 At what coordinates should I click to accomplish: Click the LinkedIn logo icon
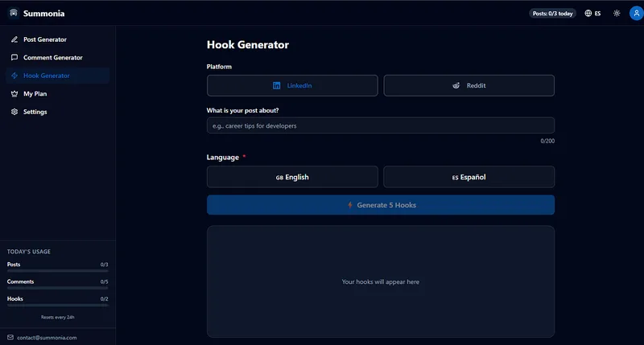click(276, 85)
